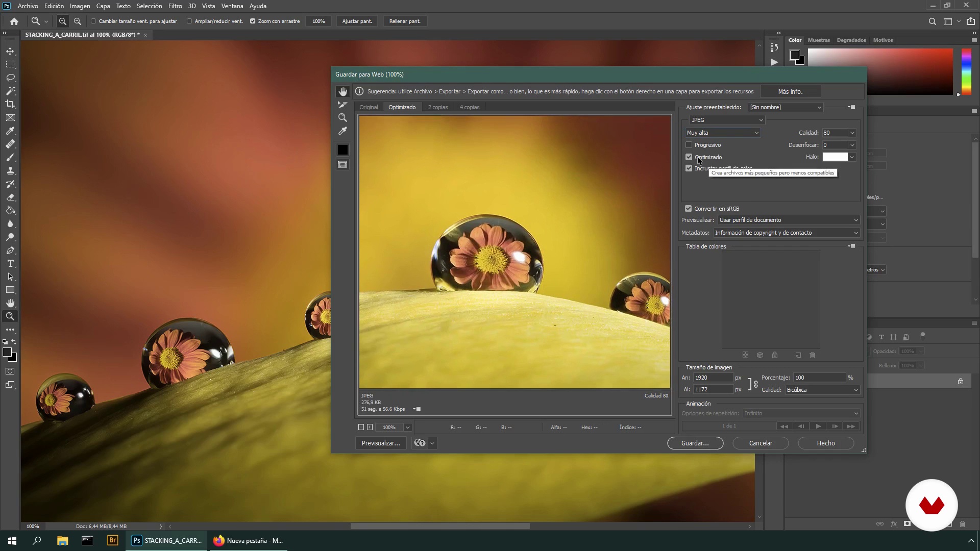Select the Zoom tool in Save for Web dialog
980x551 pixels.
tap(342, 118)
